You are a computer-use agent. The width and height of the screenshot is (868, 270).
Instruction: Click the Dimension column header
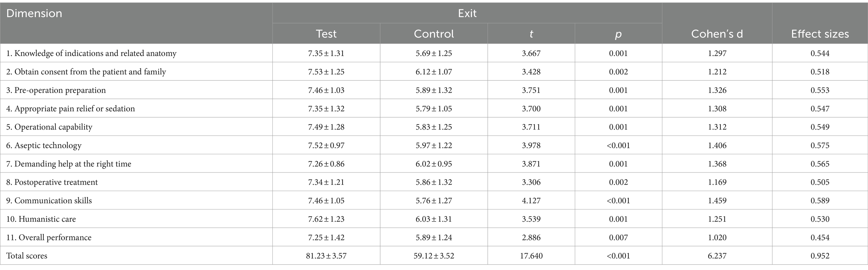tap(34, 13)
